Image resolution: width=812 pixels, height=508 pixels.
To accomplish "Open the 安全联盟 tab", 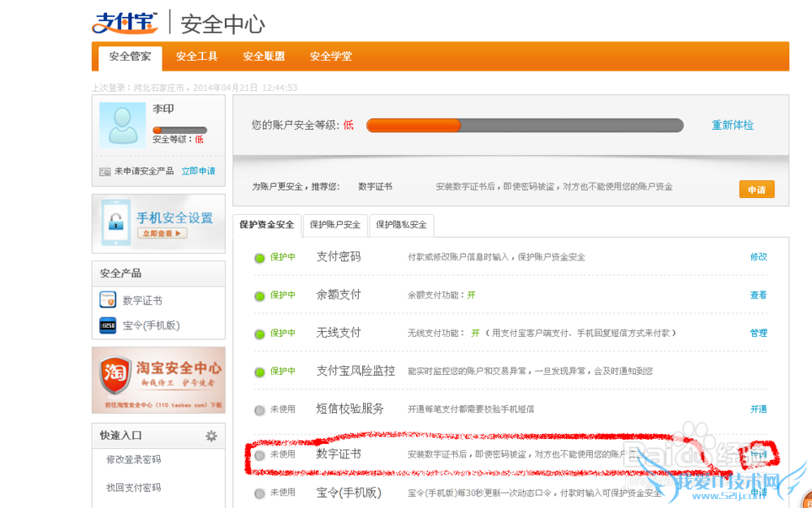I will tap(264, 56).
